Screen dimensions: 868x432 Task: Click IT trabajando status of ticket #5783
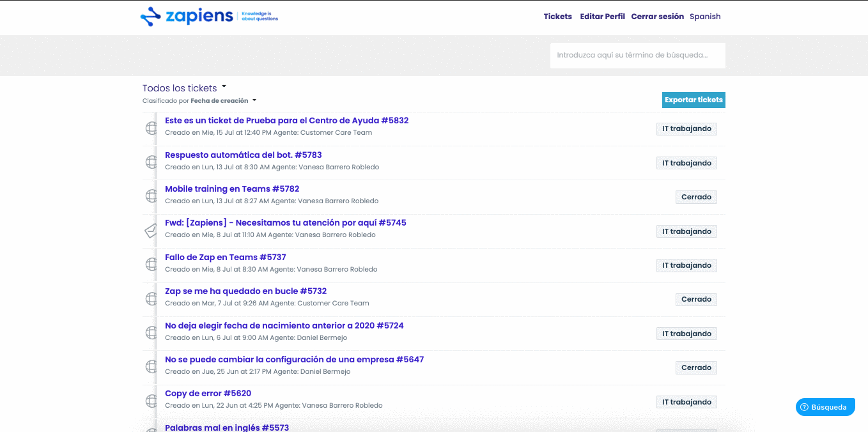[686, 163]
